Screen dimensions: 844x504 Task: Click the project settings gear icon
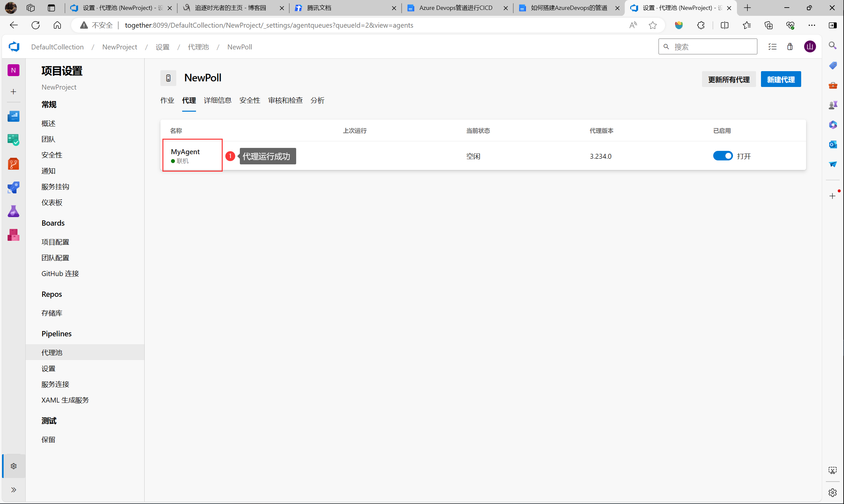(14, 466)
